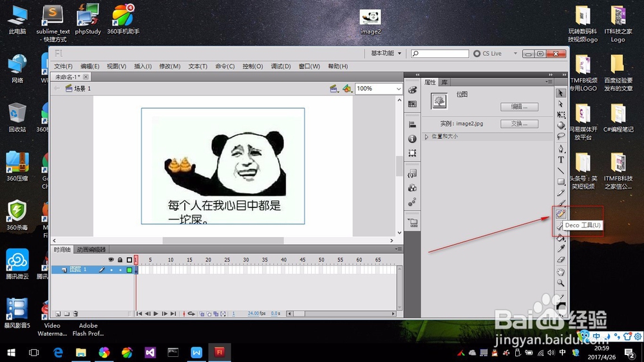The height and width of the screenshot is (362, 644).
Task: Open the 窗口(W) menu
Action: [309, 66]
